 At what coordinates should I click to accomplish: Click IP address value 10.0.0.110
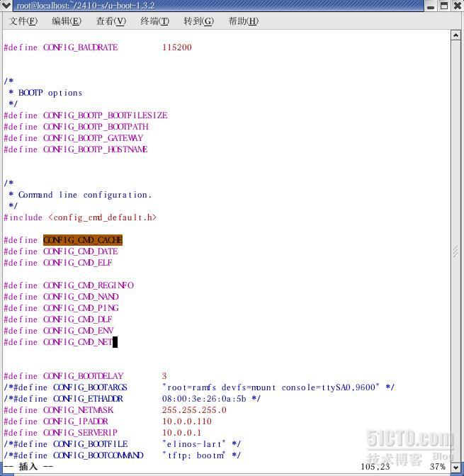tap(187, 421)
